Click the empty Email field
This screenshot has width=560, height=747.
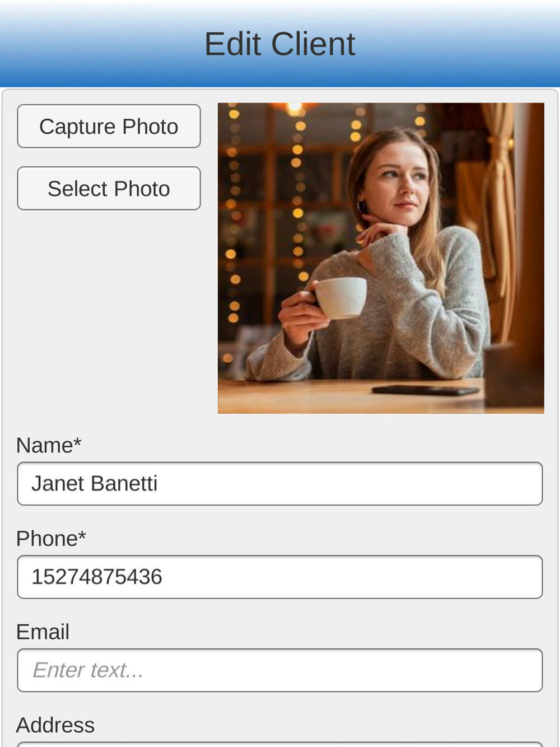[x=280, y=670]
